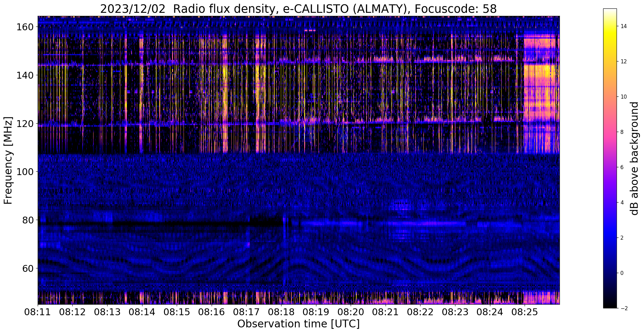The width and height of the screenshot is (644, 333).
Task: Click the 'Frequency [MHz]' axis label
Action: pyautogui.click(x=8, y=160)
